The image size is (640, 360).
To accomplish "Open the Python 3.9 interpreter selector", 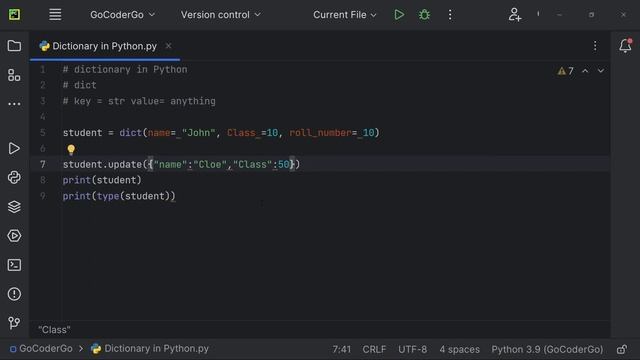I will (x=547, y=349).
